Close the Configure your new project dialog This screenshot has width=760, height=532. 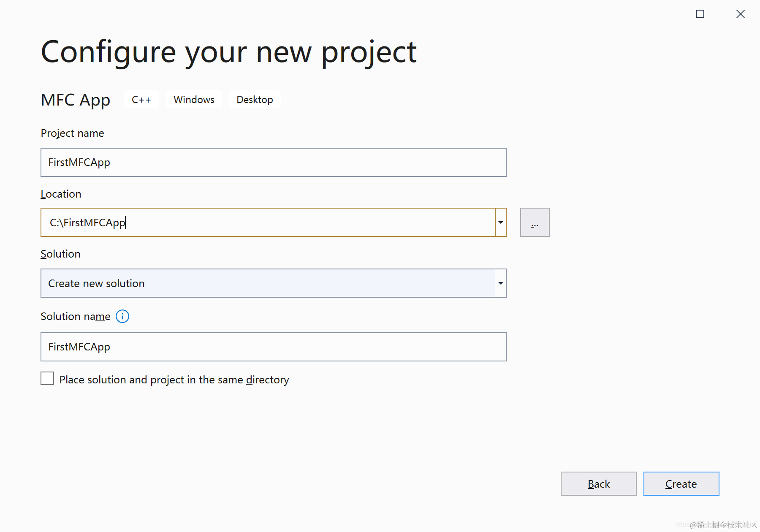click(740, 14)
